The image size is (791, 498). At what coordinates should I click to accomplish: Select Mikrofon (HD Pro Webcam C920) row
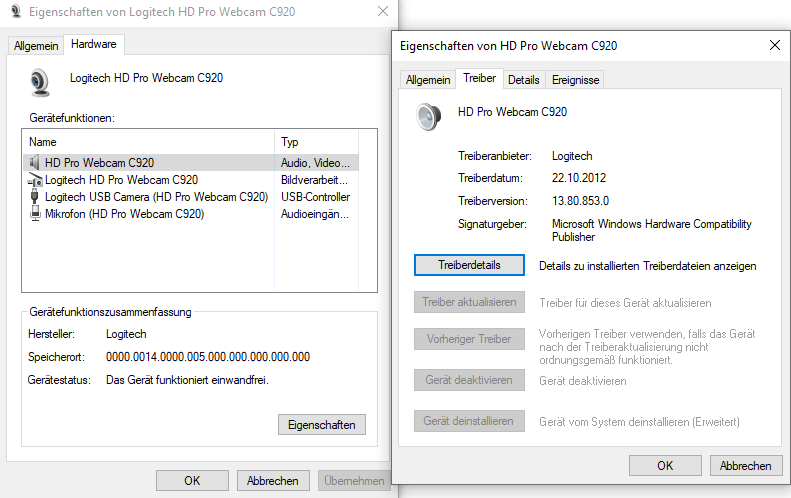pos(191,213)
